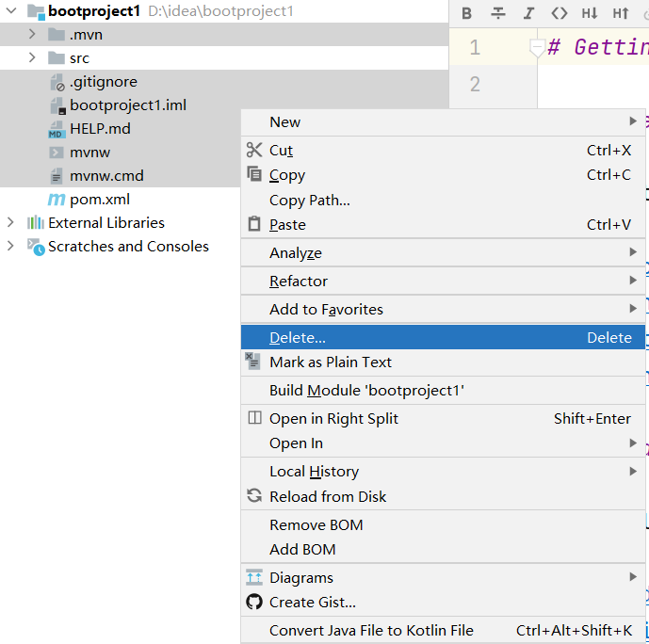Collapse the bootproject1 project root
Viewport: 649px width, 644px height.
click(x=10, y=11)
